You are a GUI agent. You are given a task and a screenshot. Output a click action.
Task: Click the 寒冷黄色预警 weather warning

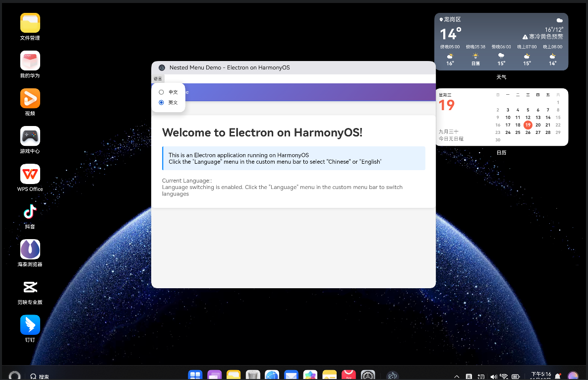point(542,36)
